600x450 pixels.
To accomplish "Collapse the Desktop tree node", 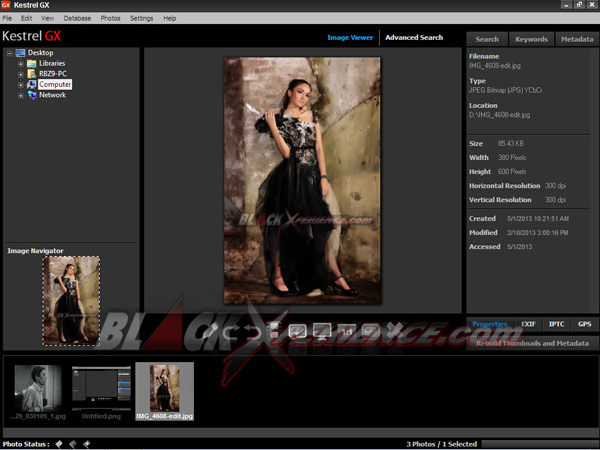I will 10,53.
